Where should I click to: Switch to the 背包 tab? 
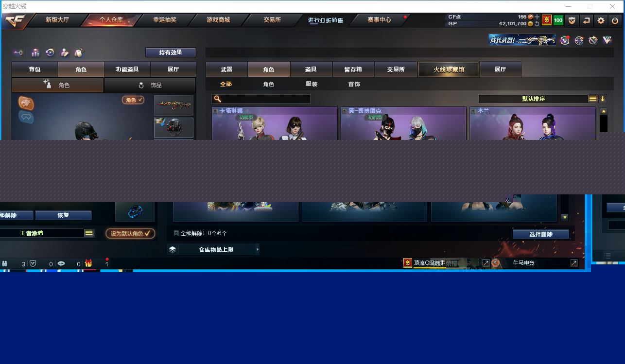click(35, 69)
